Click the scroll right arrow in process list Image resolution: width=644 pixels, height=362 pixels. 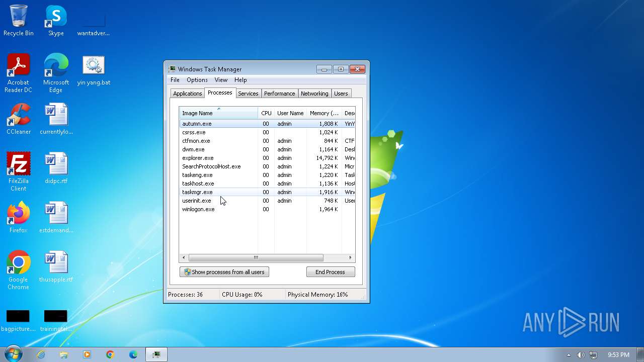pyautogui.click(x=350, y=258)
